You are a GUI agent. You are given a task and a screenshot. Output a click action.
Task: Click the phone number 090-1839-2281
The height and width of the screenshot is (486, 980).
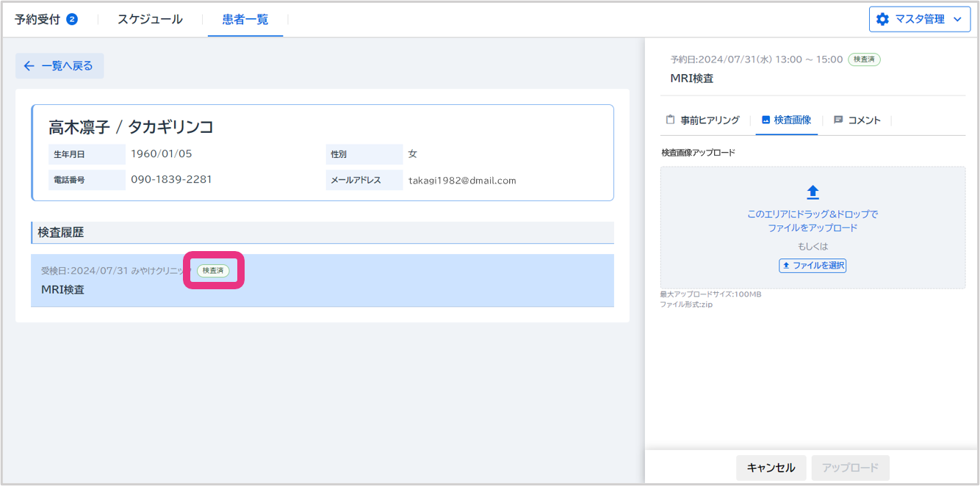tap(171, 180)
